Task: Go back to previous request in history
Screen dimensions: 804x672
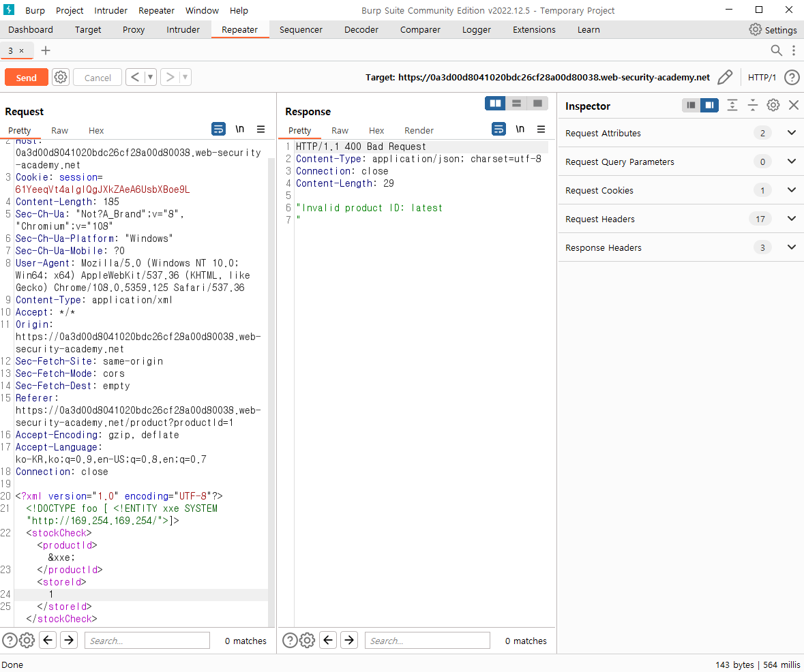Action: pyautogui.click(x=135, y=78)
